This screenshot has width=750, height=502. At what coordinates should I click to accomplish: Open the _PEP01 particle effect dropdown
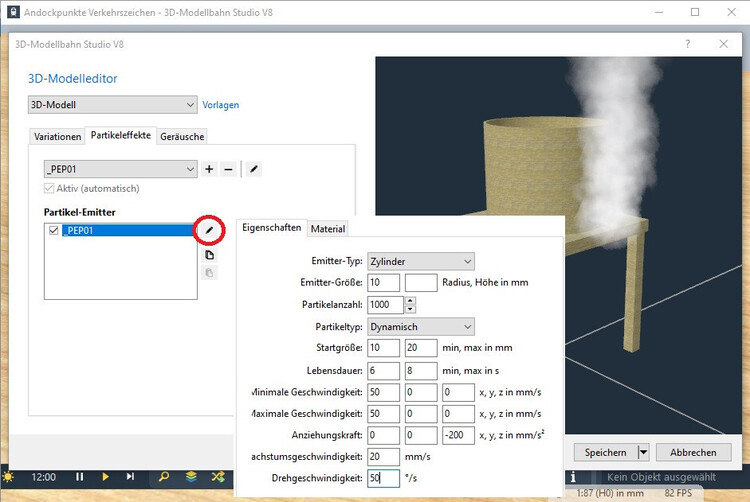tap(120, 170)
